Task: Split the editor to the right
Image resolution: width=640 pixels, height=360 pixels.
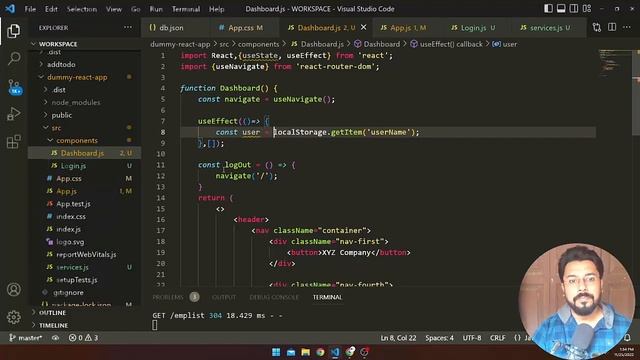Action: [612, 27]
